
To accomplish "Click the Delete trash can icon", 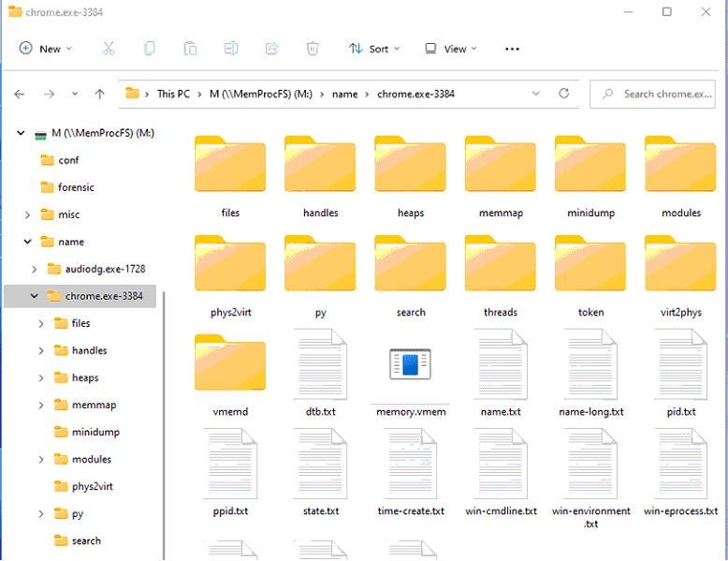I will tap(313, 49).
